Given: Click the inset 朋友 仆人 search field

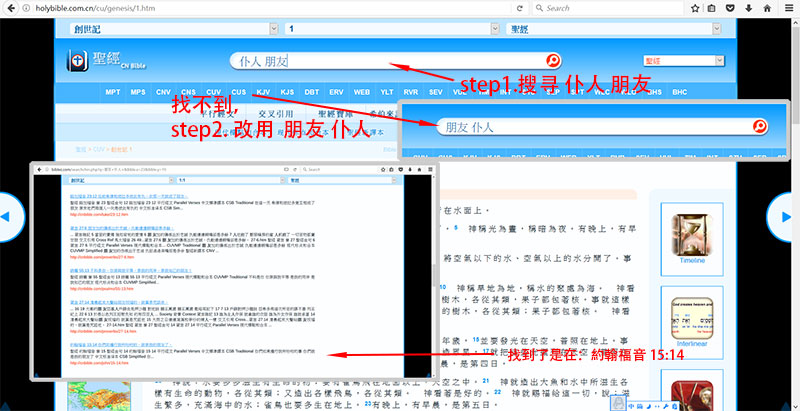Looking at the screenshot, I should tap(594, 126).
